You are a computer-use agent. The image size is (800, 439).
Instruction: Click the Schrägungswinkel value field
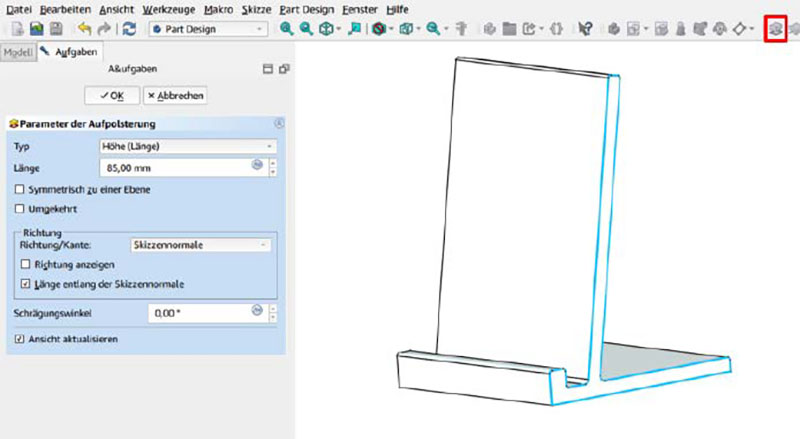[198, 313]
